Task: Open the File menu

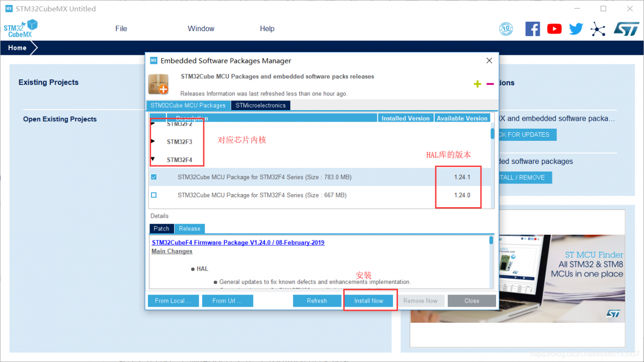Action: 121,29
